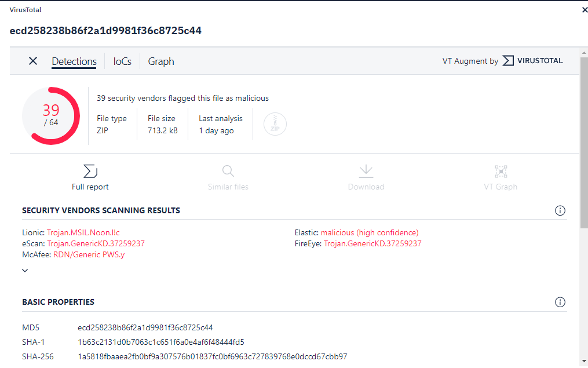Click the File size 713.2 kB value
588x368 pixels.
click(x=163, y=130)
